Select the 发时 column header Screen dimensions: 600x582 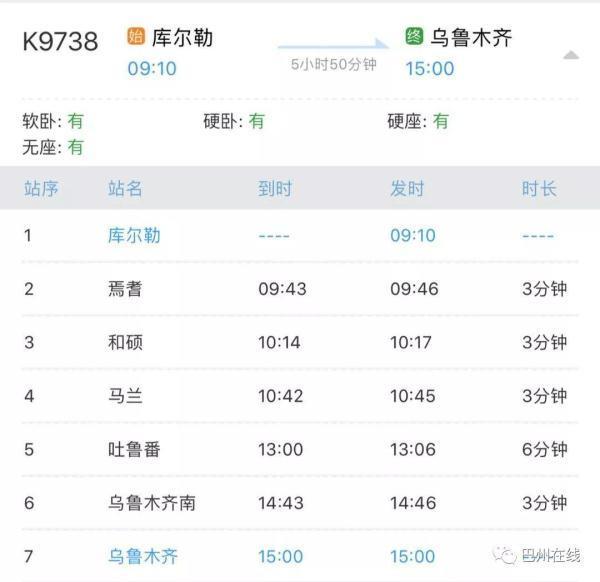pyautogui.click(x=407, y=188)
